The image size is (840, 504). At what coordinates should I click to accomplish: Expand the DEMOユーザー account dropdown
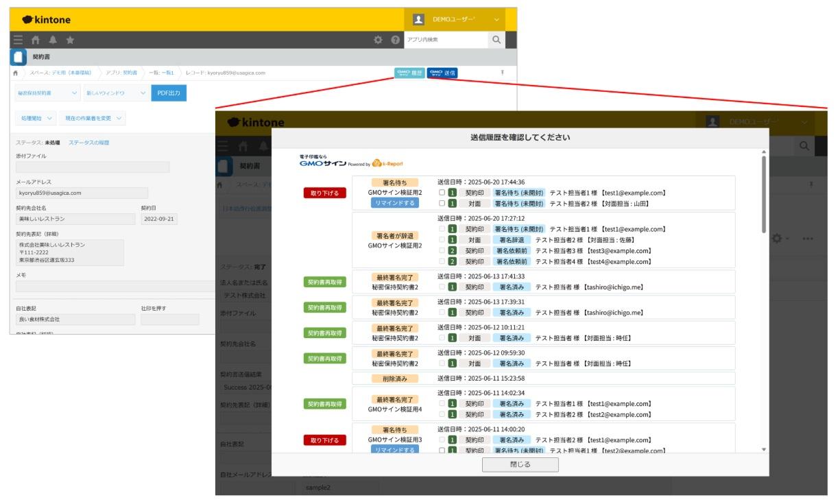point(496,20)
